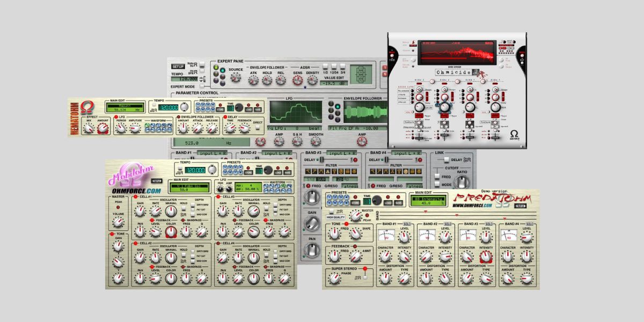
Task: Open the Band #3 input L + R selector
Action: tap(341, 153)
